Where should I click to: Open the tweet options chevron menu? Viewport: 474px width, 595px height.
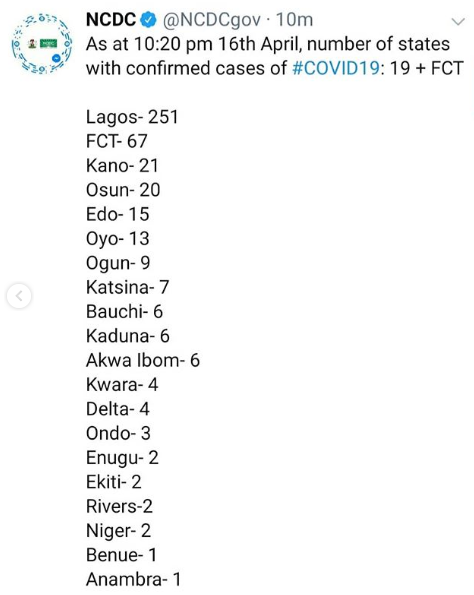tap(458, 21)
